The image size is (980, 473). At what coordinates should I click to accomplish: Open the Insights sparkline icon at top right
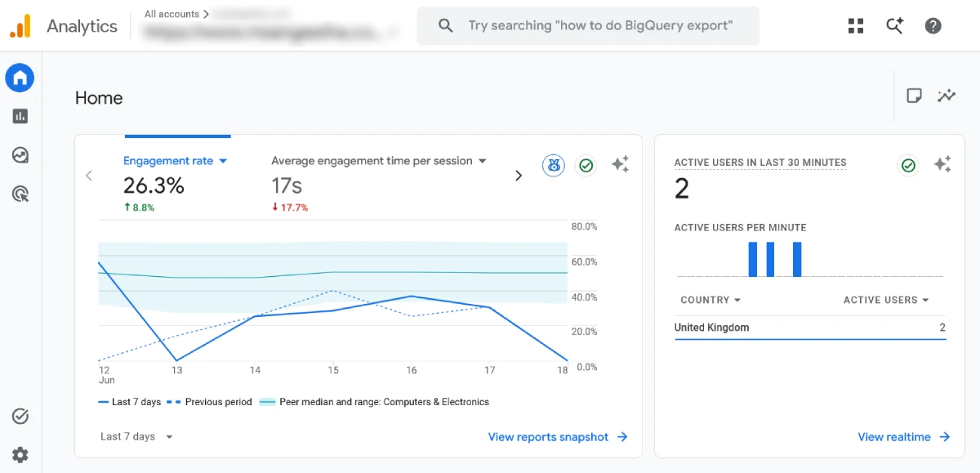pos(947,96)
